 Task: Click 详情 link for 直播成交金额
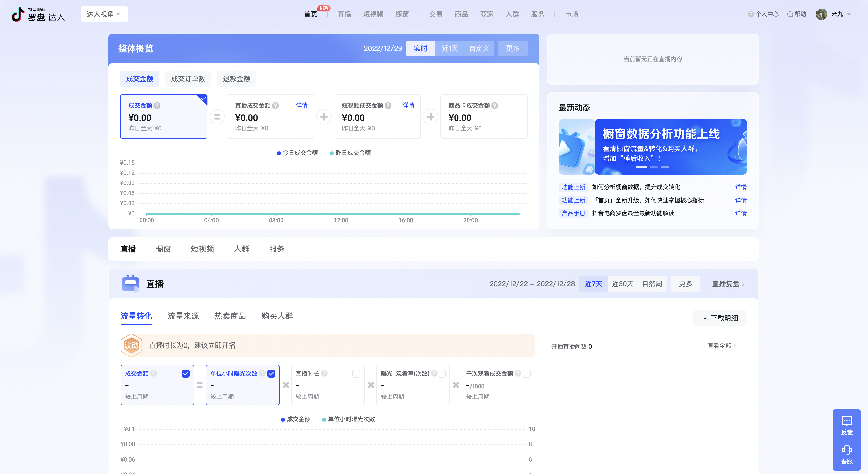click(x=302, y=105)
